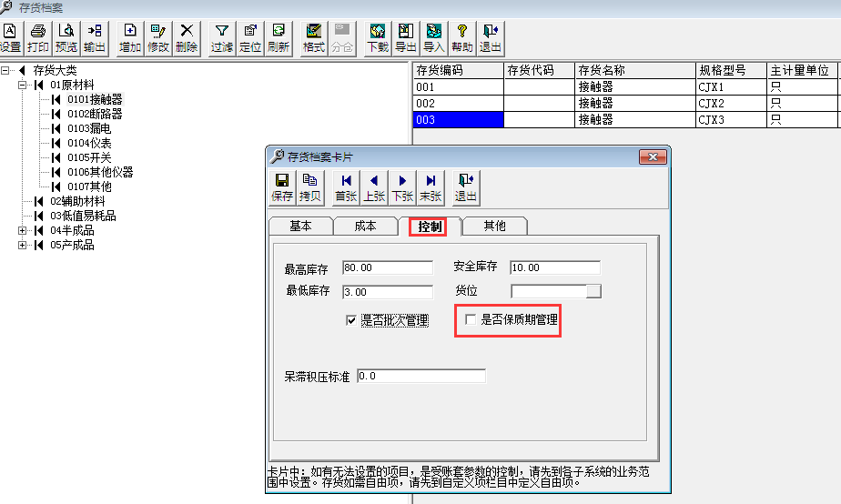Check the 是否保质期管理 checkbox

click(x=471, y=319)
